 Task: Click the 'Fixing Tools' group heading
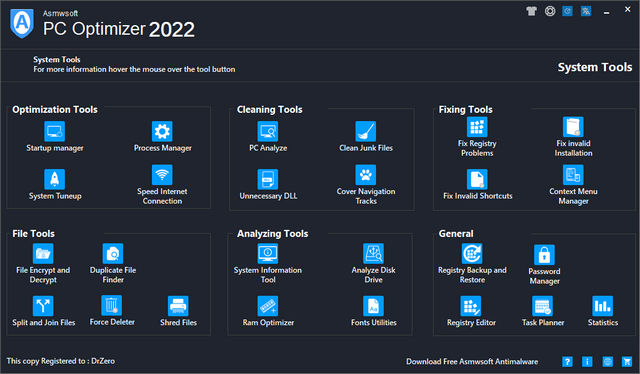465,109
